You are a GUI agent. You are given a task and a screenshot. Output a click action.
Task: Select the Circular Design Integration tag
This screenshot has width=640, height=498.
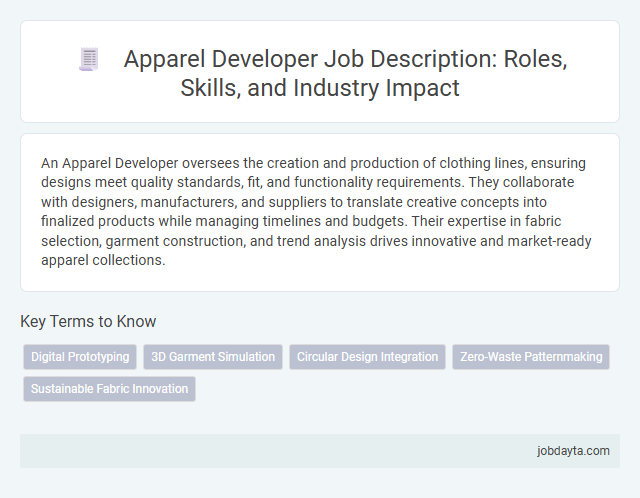tap(367, 357)
